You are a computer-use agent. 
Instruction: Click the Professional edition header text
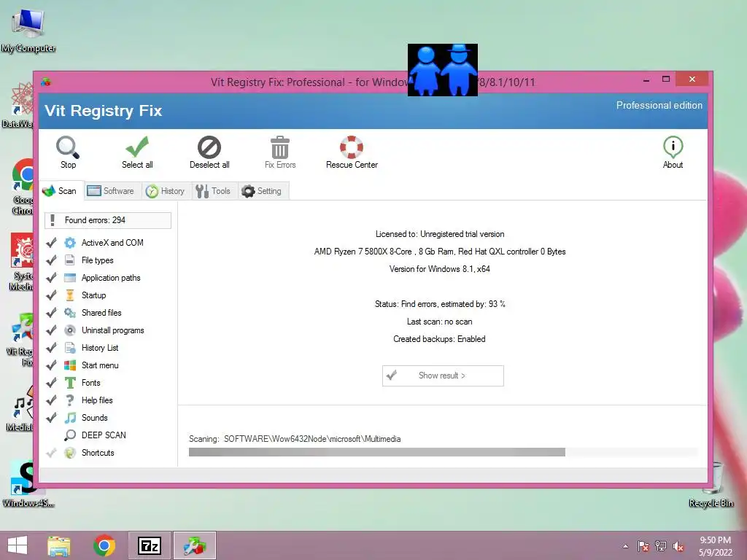pos(659,105)
